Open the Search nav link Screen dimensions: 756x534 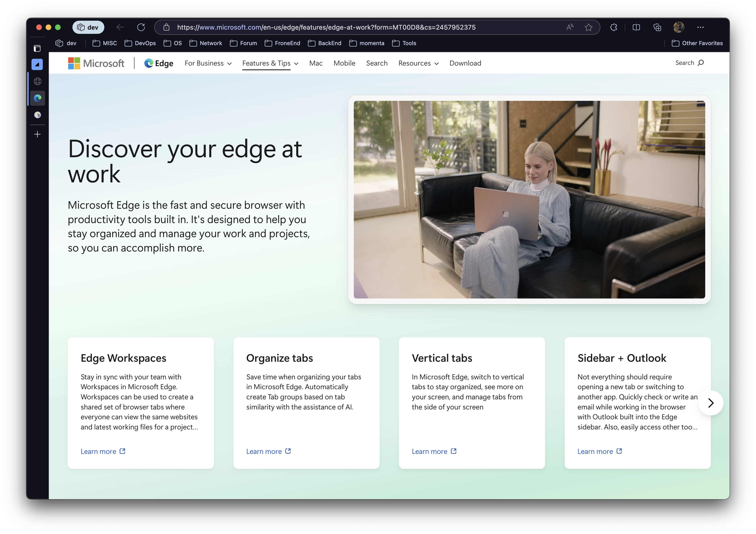click(x=377, y=63)
